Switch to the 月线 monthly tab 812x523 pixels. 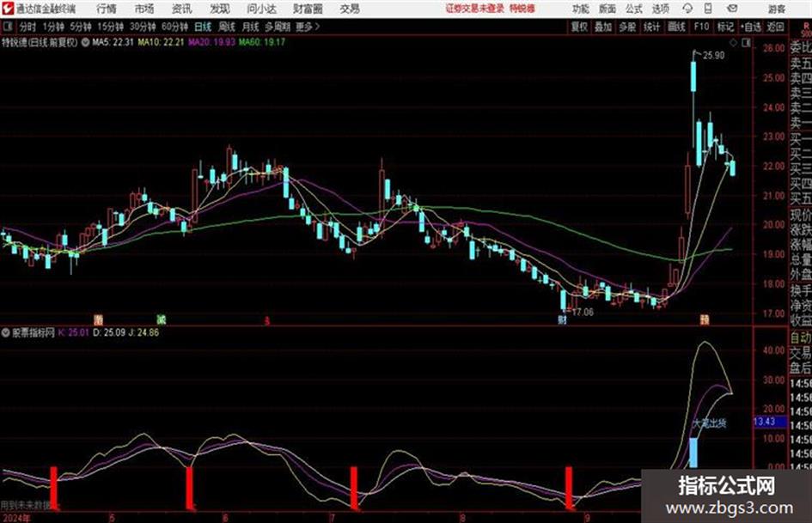tap(251, 27)
